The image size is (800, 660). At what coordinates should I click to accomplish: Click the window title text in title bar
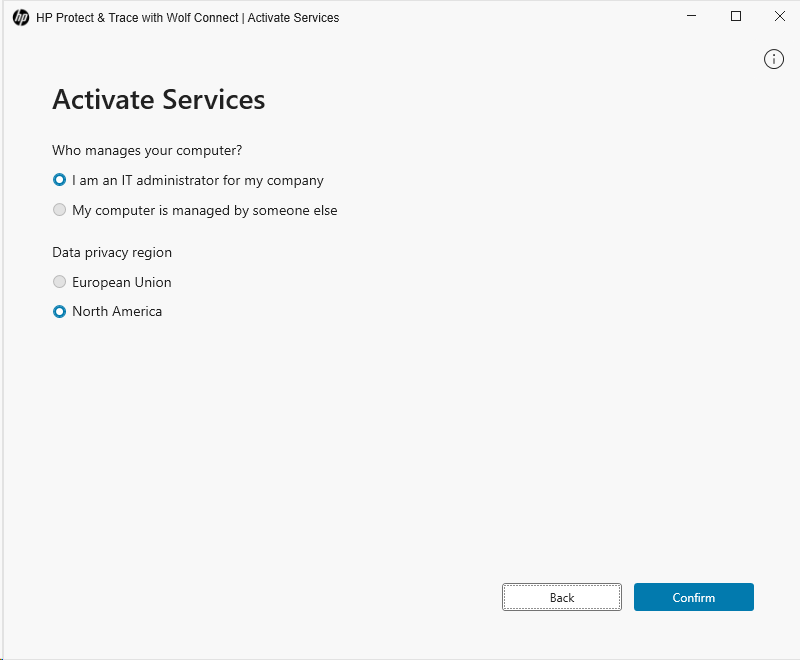click(x=187, y=17)
